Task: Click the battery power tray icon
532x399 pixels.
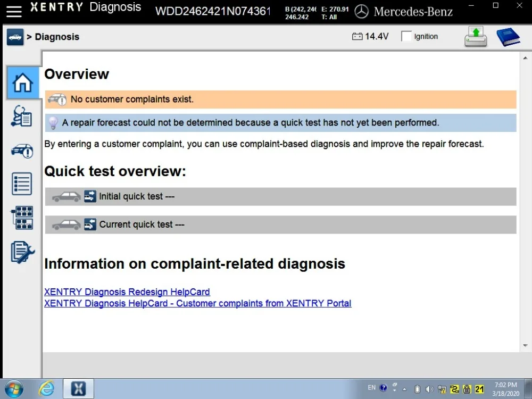Action: pos(418,389)
